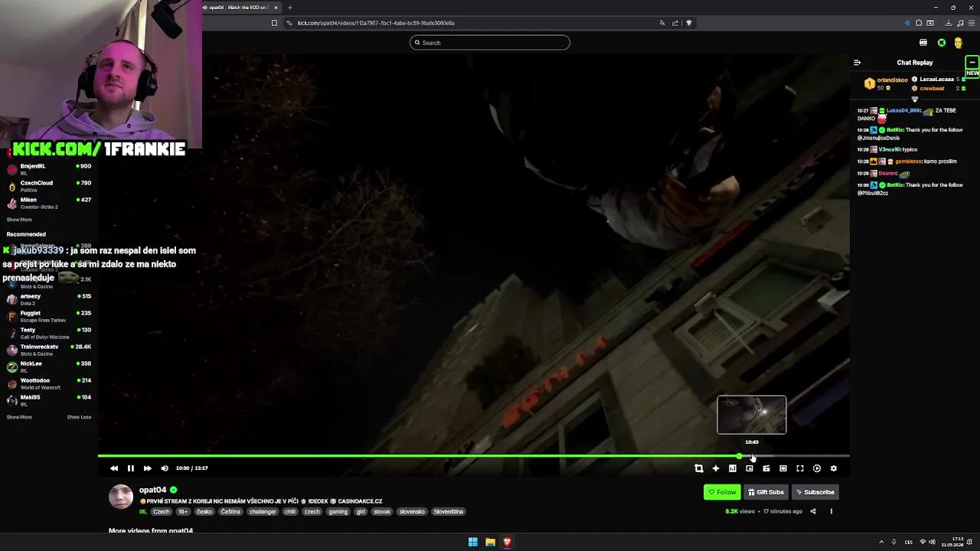Open File Explorer from the taskbar
980x551 pixels.
490,542
